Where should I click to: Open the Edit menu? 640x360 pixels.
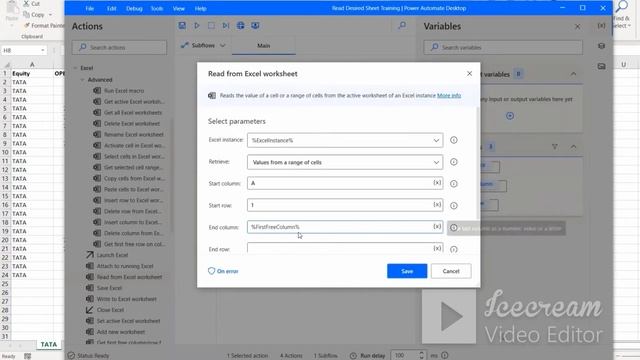111,8
